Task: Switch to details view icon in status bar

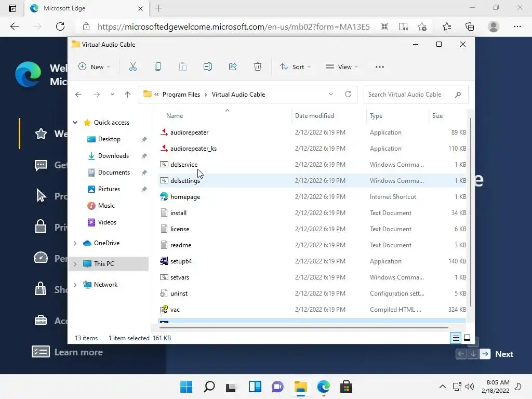Action: tap(456, 338)
